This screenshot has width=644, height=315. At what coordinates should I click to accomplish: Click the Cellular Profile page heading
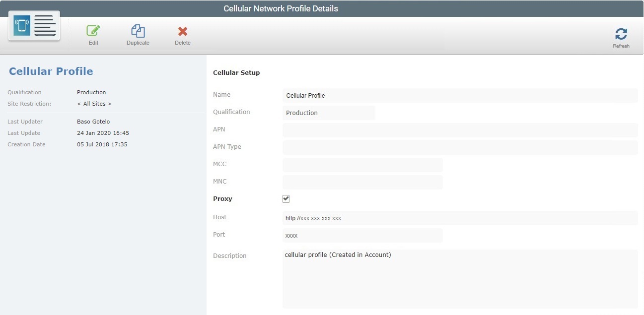pyautogui.click(x=51, y=71)
